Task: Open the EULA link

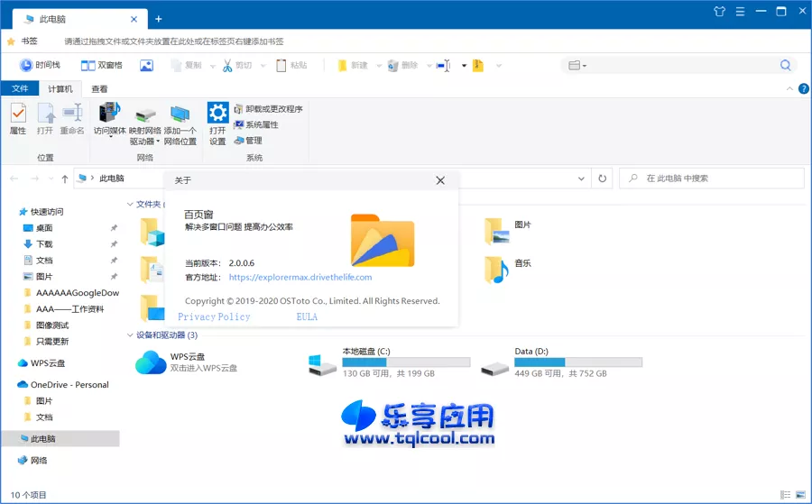Action: (x=307, y=316)
